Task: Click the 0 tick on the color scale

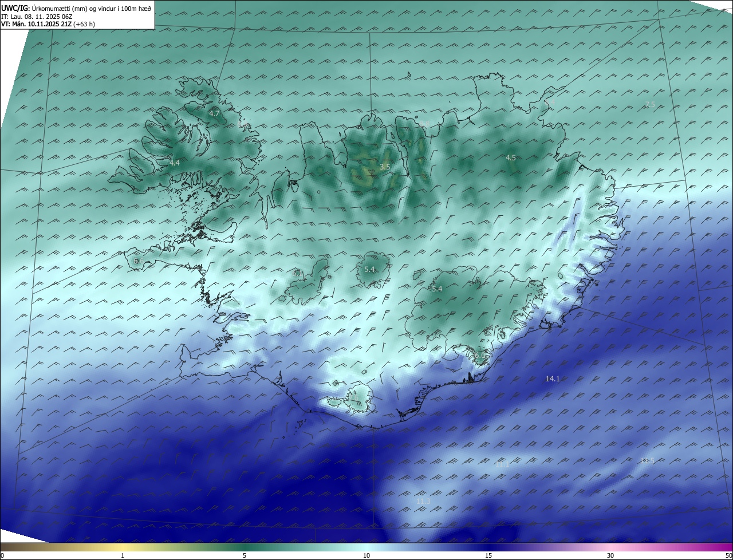Action: (2, 555)
